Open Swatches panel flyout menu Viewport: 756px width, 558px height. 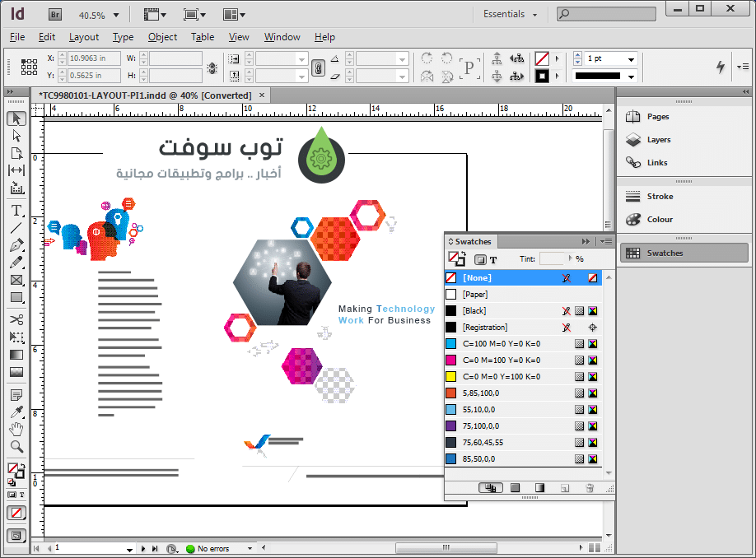click(x=606, y=241)
